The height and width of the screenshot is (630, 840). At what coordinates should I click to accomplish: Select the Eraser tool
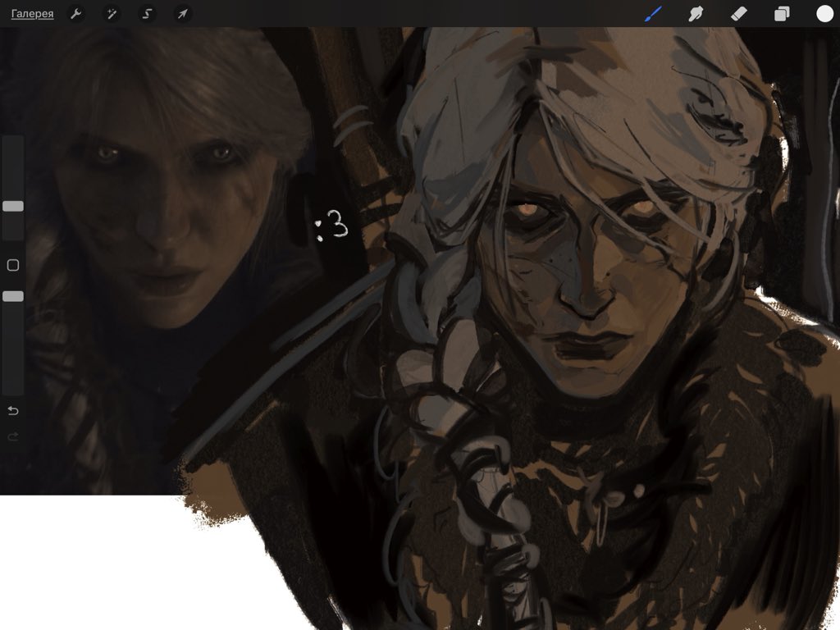coord(739,14)
